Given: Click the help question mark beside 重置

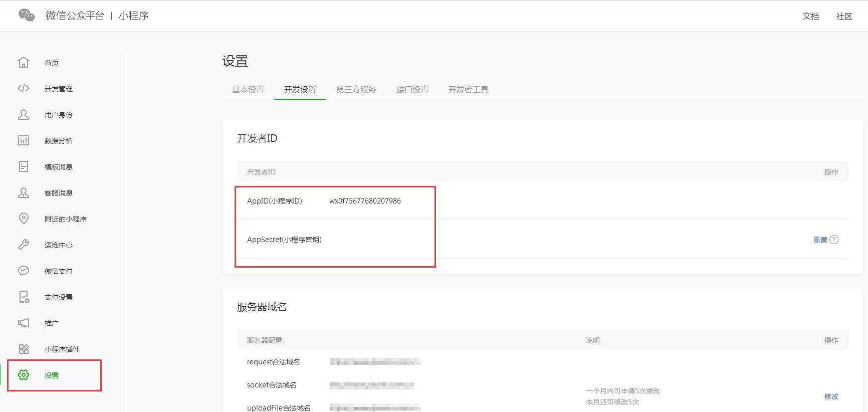Looking at the screenshot, I should coord(834,240).
